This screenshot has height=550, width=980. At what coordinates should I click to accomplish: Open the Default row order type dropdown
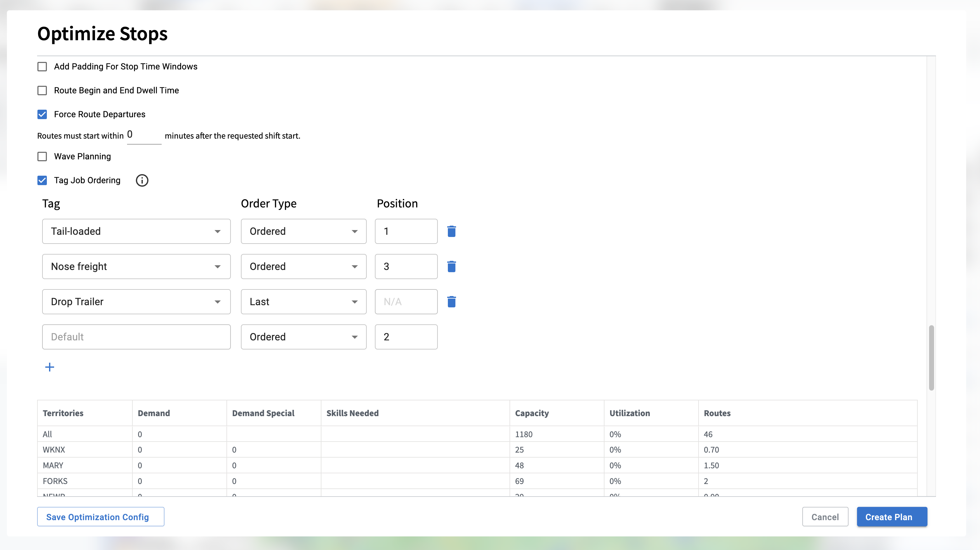(x=303, y=337)
